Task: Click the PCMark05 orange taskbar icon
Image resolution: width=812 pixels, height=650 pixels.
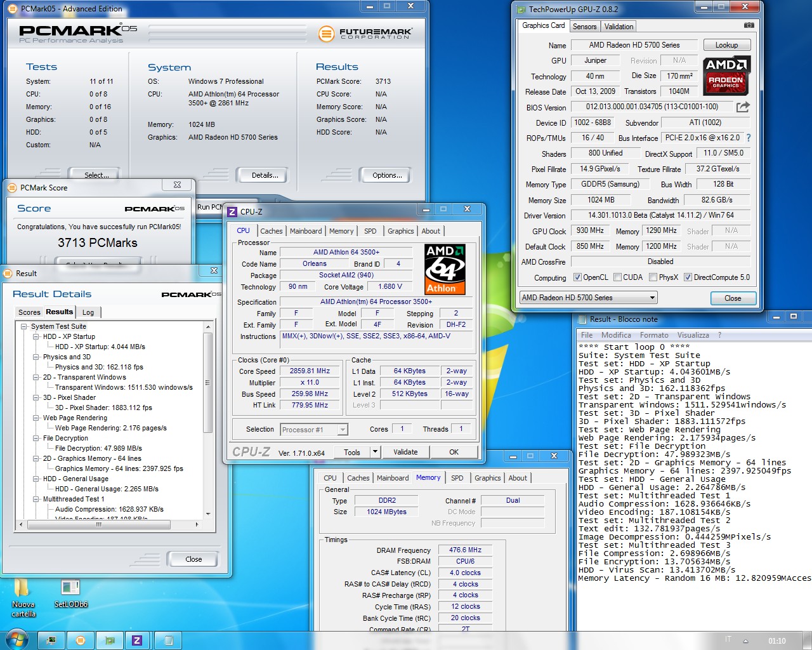Action: point(81,640)
